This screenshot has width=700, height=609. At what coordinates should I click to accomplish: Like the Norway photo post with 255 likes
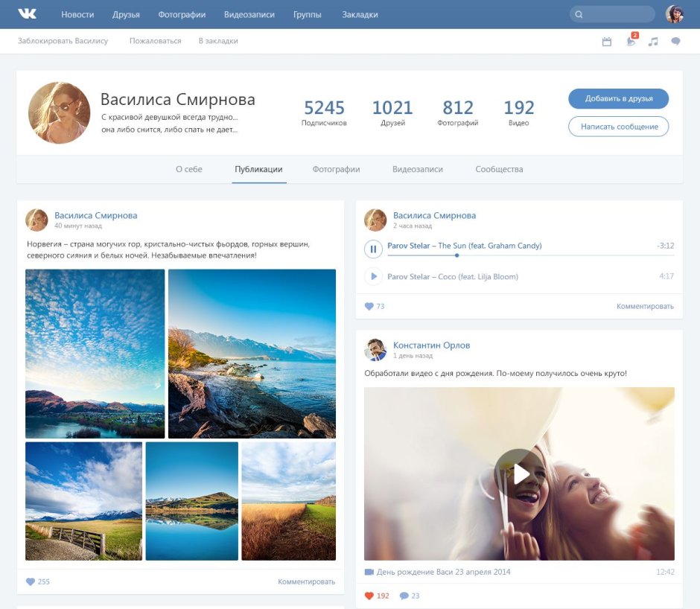point(31,581)
